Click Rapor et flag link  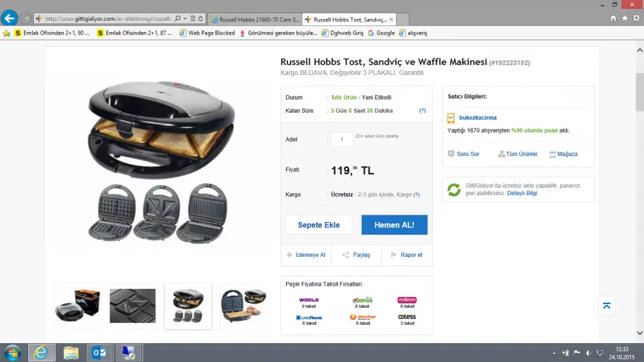click(407, 255)
